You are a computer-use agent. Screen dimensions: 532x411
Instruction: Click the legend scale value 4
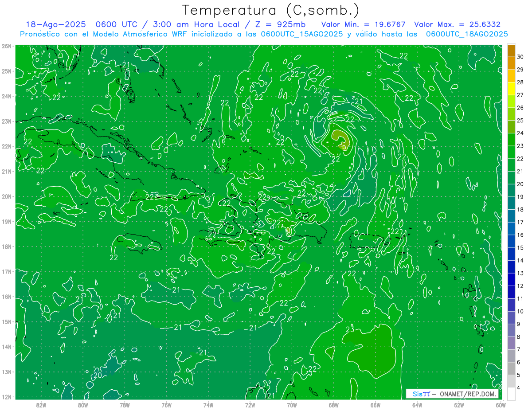pos(519,388)
